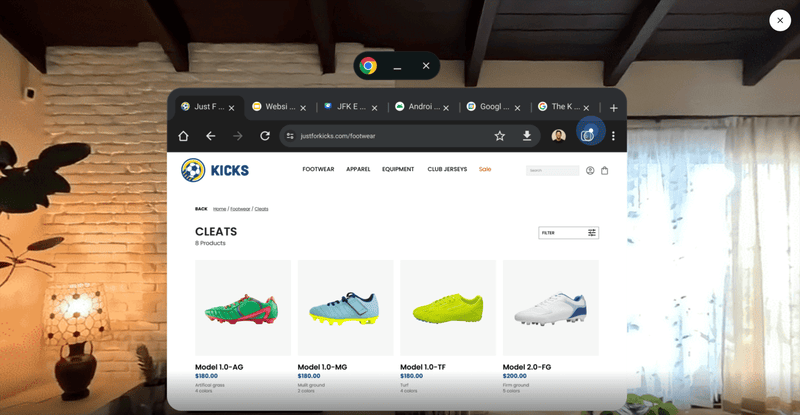The width and height of the screenshot is (800, 415).
Task: Dismiss the overlay with the top-right X
Action: [780, 20]
